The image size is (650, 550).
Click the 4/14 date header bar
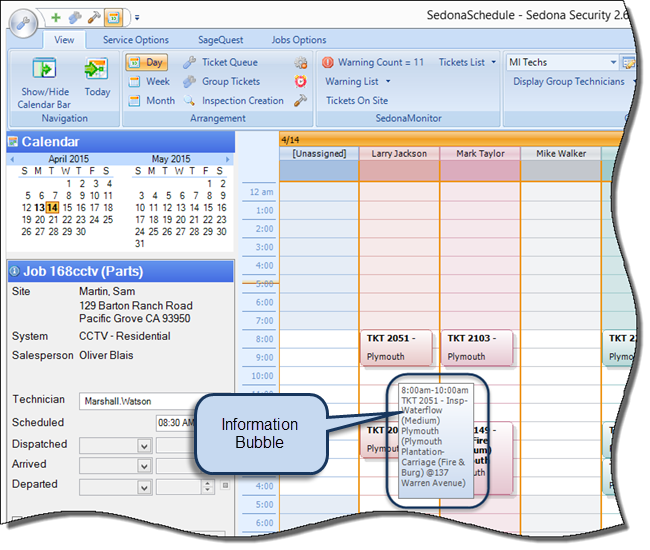(x=452, y=140)
